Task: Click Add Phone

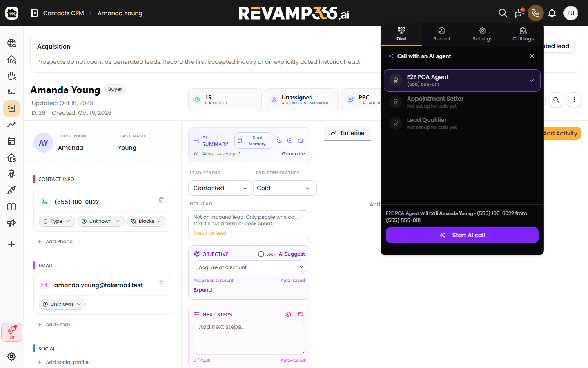Action: pyautogui.click(x=55, y=242)
